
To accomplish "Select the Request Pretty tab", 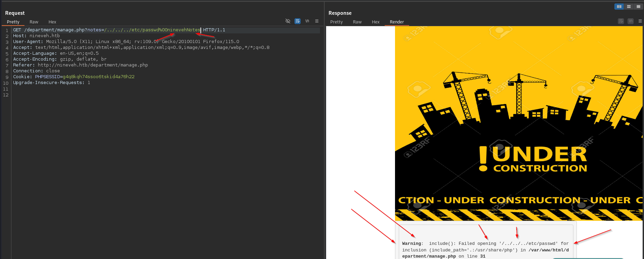I will 13,22.
